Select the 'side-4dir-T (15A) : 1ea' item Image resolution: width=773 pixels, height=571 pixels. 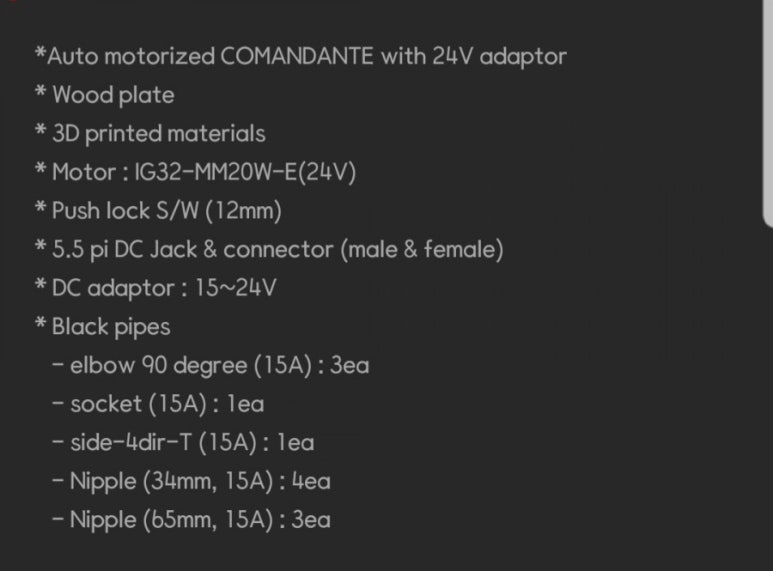pyautogui.click(x=183, y=442)
